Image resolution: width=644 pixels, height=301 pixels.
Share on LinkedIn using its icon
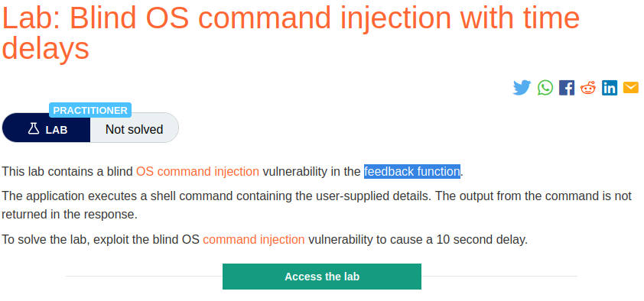pos(610,88)
